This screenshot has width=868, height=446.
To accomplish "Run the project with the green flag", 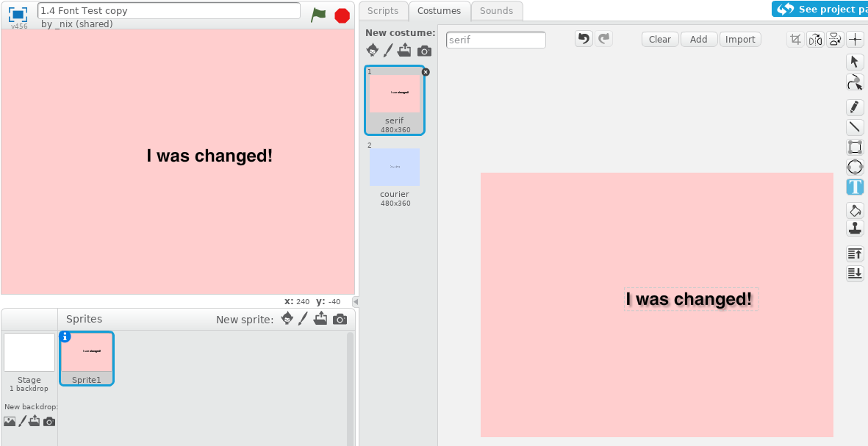I will [x=319, y=14].
